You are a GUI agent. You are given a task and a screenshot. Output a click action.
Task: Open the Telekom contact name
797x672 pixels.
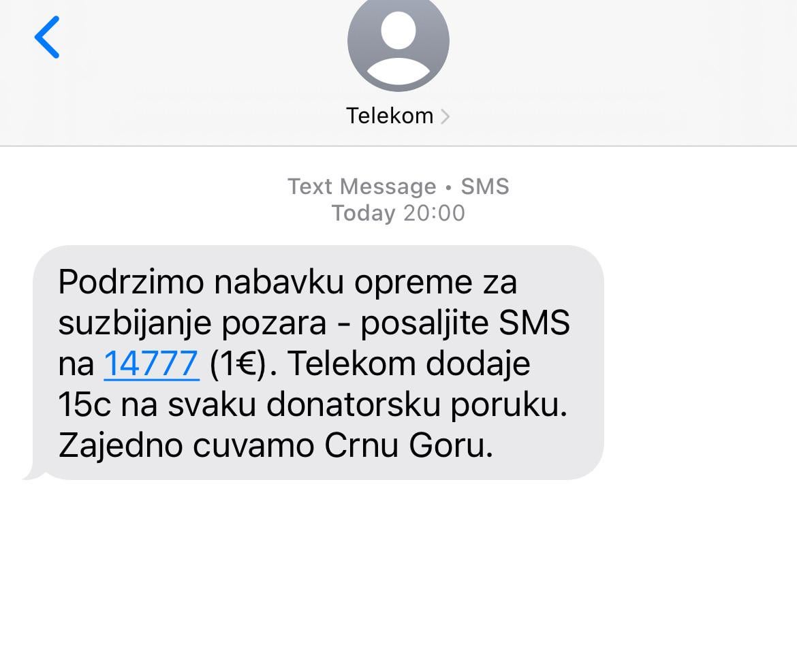tap(390, 116)
